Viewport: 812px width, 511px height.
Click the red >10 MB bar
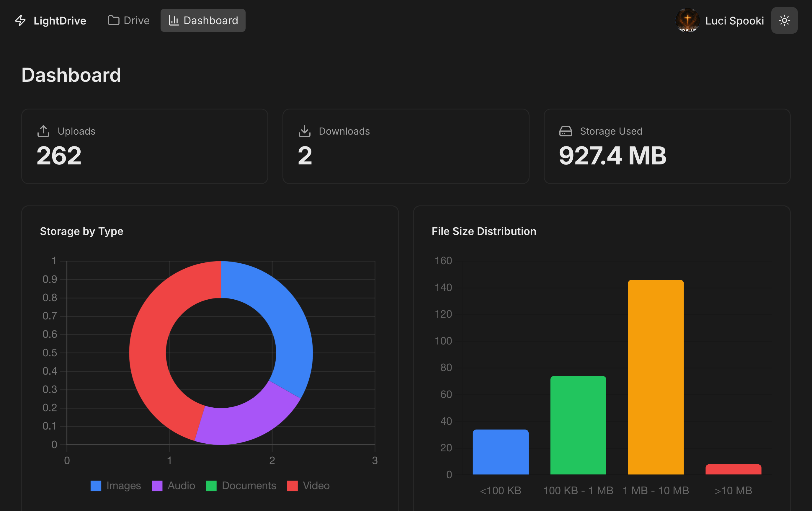pos(733,469)
